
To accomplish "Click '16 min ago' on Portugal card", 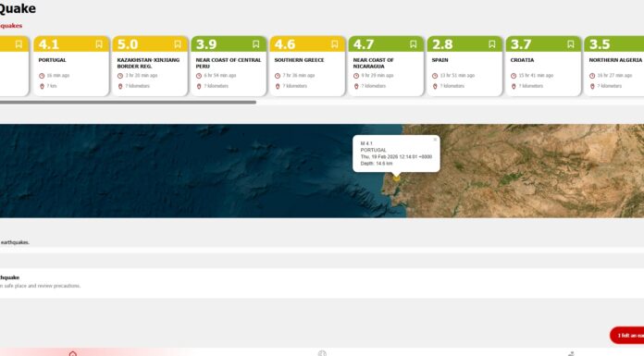I will pos(58,76).
